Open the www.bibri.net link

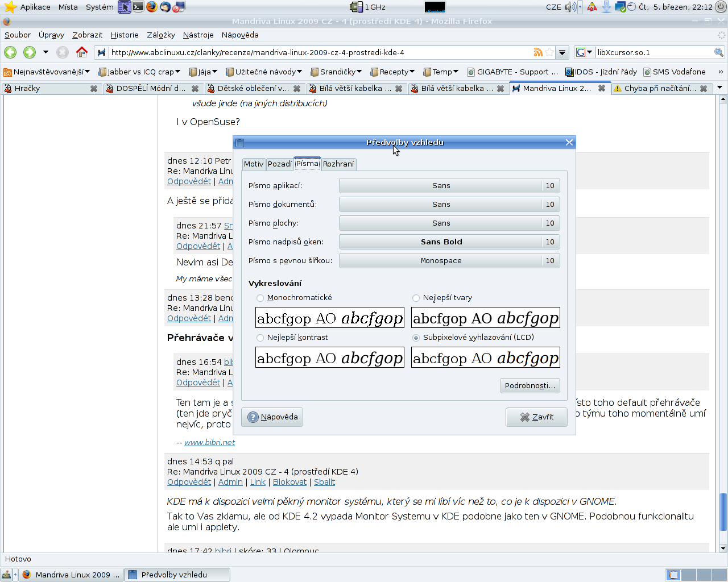(x=209, y=443)
